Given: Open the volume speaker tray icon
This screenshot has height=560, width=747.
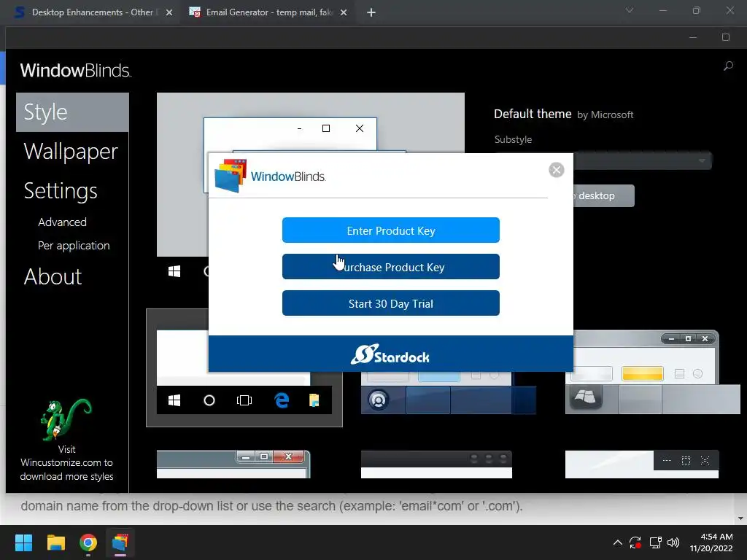Looking at the screenshot, I should 673,542.
